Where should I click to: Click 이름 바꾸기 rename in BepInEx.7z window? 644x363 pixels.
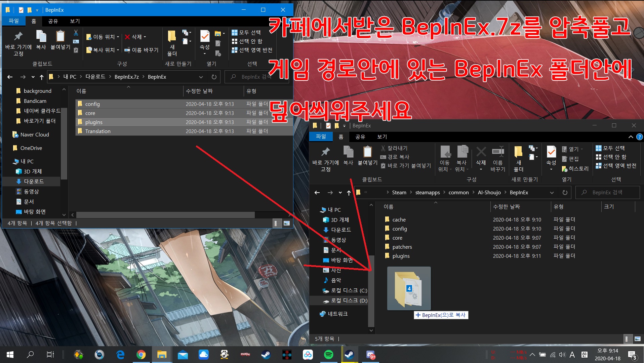[142, 50]
